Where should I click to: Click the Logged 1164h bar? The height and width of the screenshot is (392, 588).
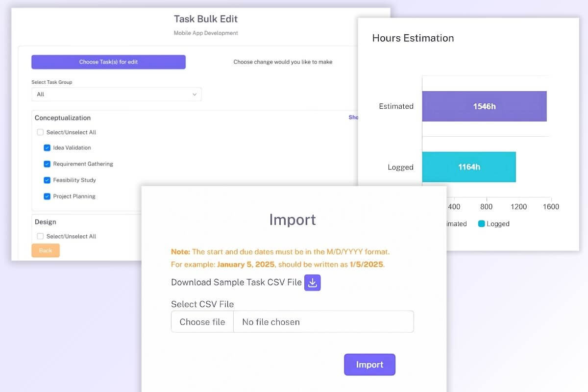click(468, 167)
